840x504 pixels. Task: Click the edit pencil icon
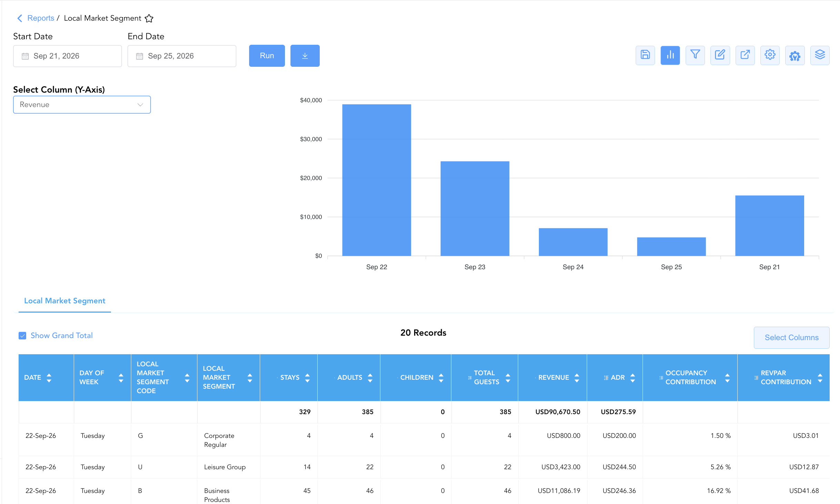click(720, 55)
